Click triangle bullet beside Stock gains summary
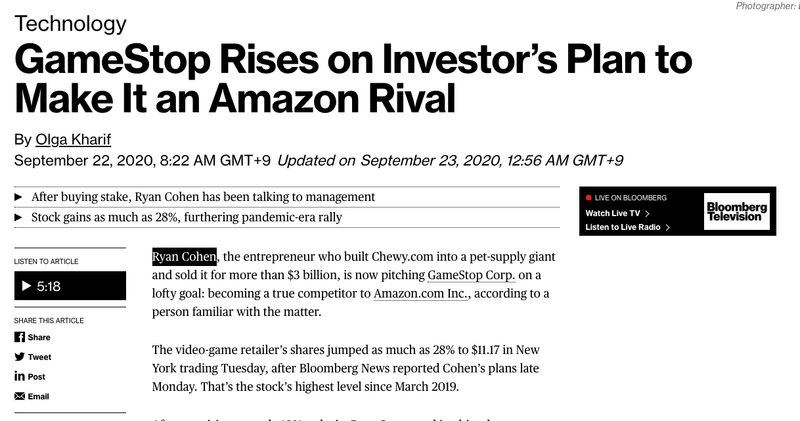Viewport: 800px width, 421px height. point(18,217)
